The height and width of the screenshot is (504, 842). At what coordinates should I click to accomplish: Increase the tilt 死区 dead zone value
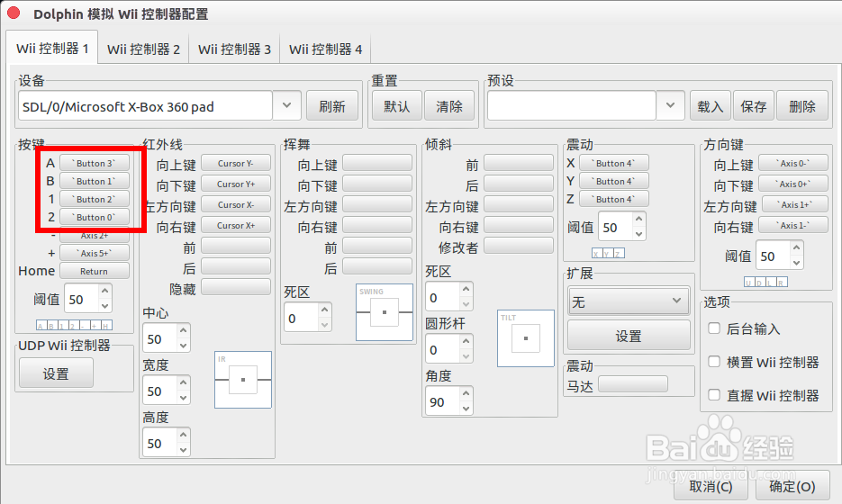point(466,289)
